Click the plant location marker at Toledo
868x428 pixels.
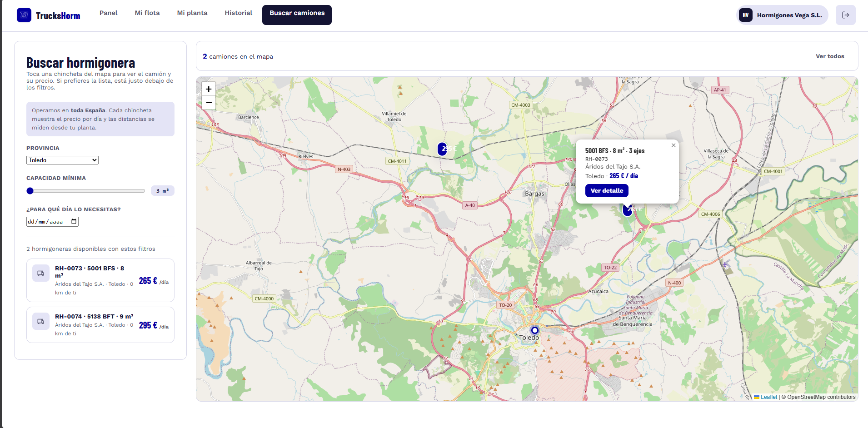[535, 330]
